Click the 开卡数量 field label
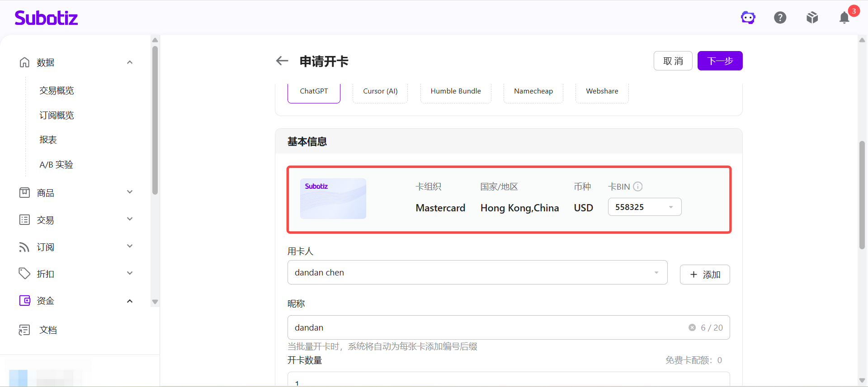The width and height of the screenshot is (868, 387). pos(305,360)
